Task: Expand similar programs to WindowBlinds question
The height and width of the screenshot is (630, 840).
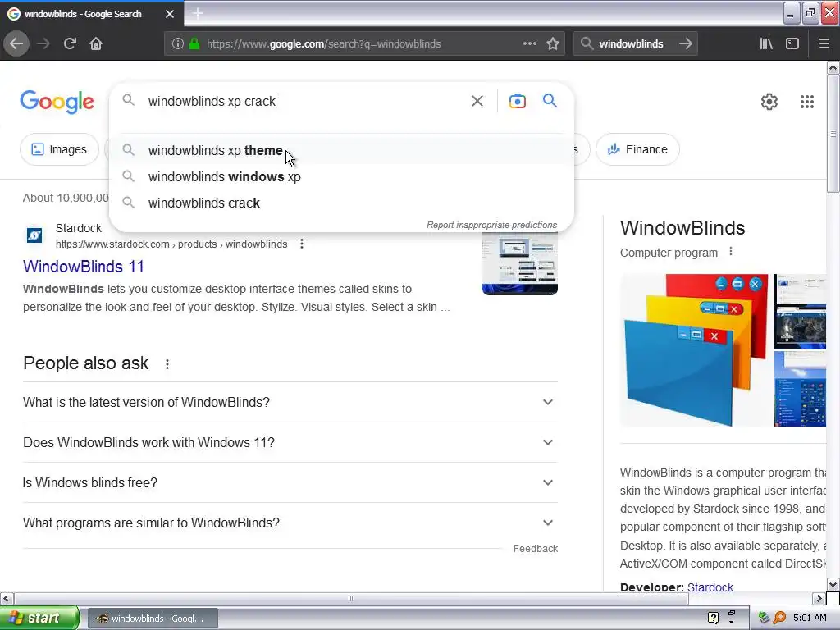Action: tap(290, 523)
